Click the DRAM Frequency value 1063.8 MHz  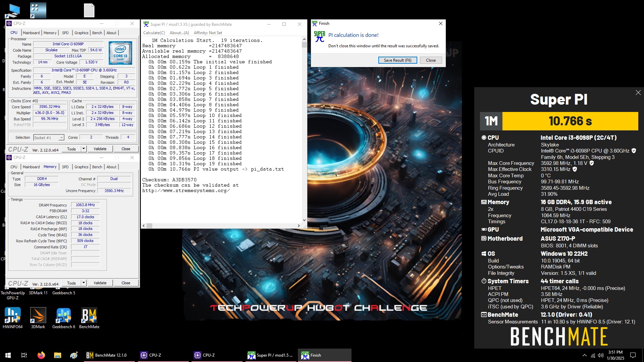[x=85, y=205]
